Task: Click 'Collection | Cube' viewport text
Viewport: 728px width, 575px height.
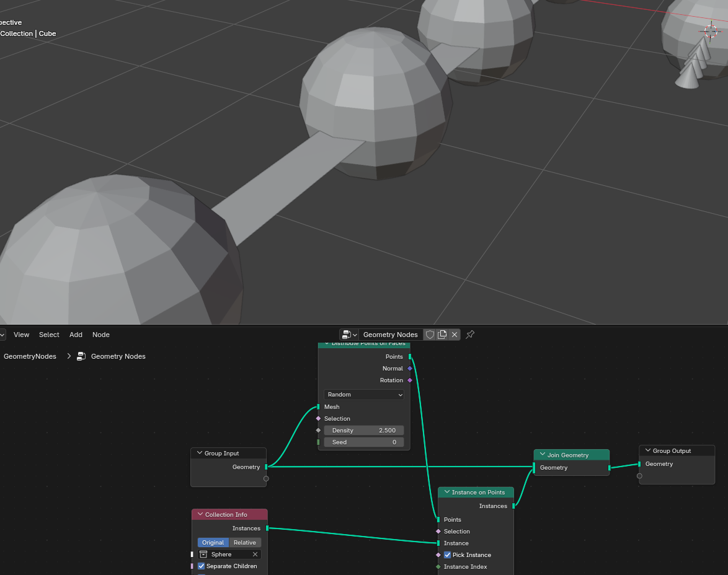Action: pos(28,33)
